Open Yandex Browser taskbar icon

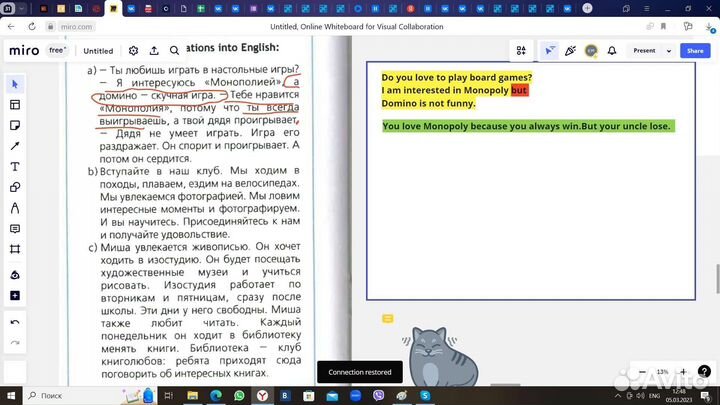tap(262, 395)
